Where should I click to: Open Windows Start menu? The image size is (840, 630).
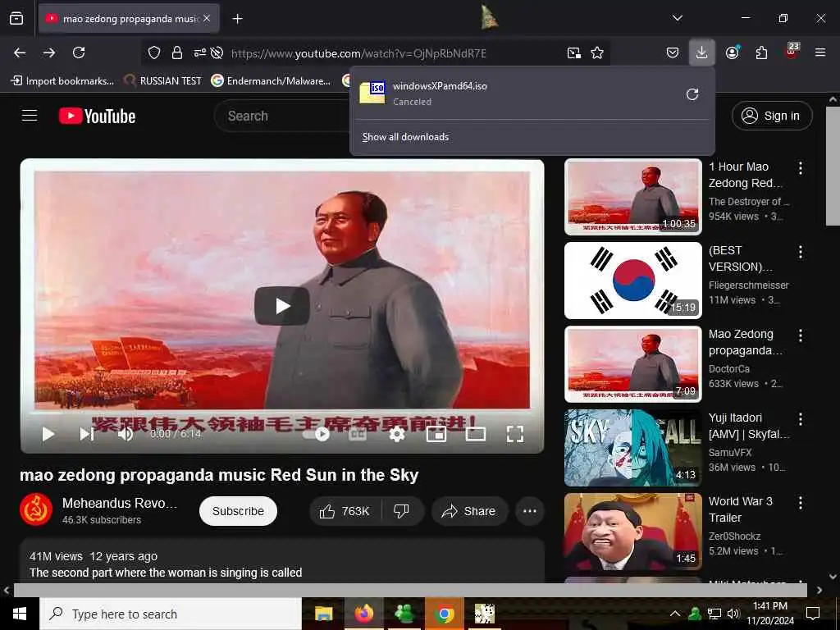[x=20, y=614]
